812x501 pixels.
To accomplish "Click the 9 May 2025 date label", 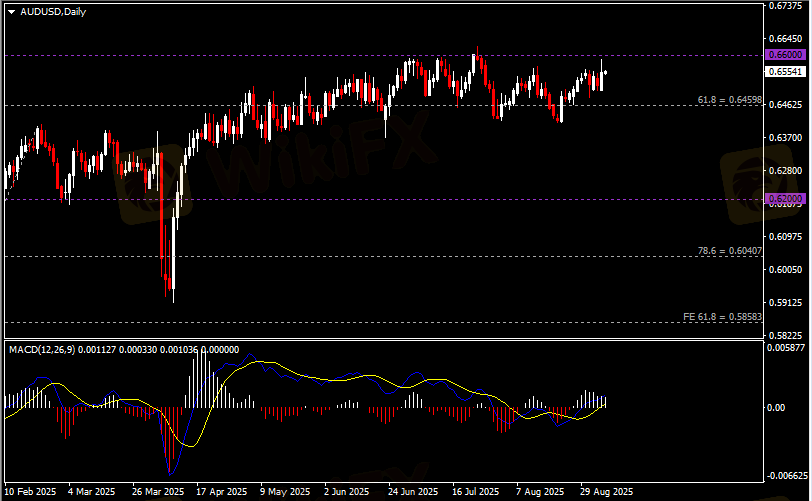I will [x=285, y=491].
